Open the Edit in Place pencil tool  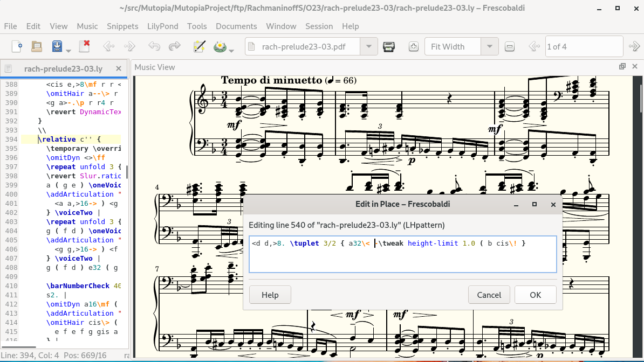point(200,46)
